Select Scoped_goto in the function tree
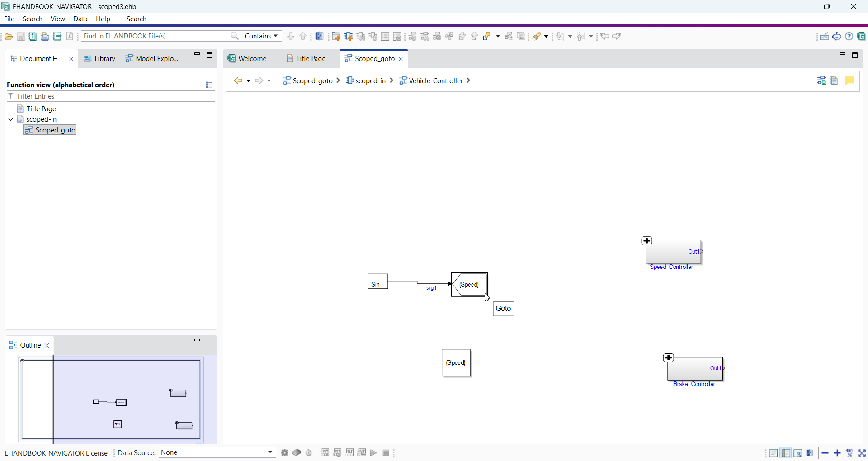Image resolution: width=868 pixels, height=461 pixels. (x=50, y=130)
